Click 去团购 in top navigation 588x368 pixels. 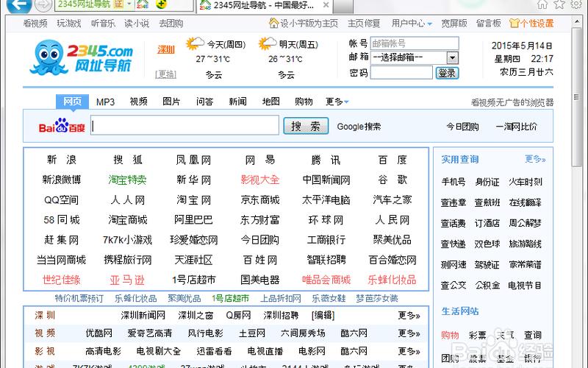[171, 24]
